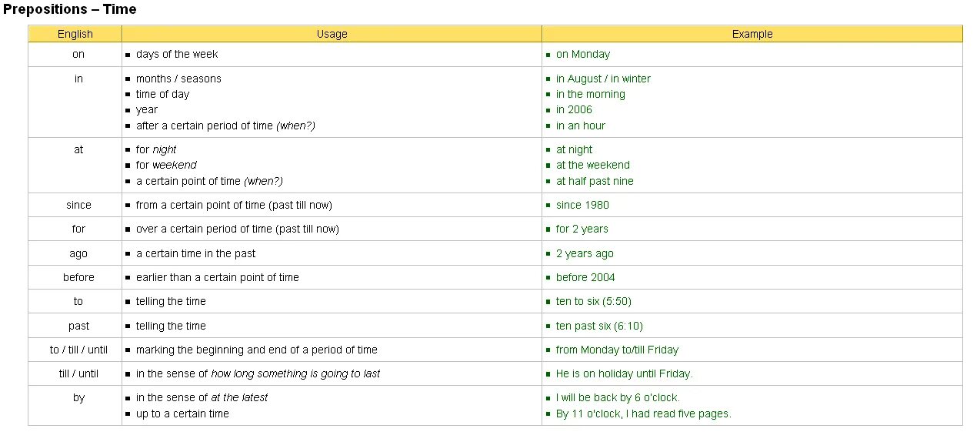Click 'I will be back by 6 o'clock.'

618,398
